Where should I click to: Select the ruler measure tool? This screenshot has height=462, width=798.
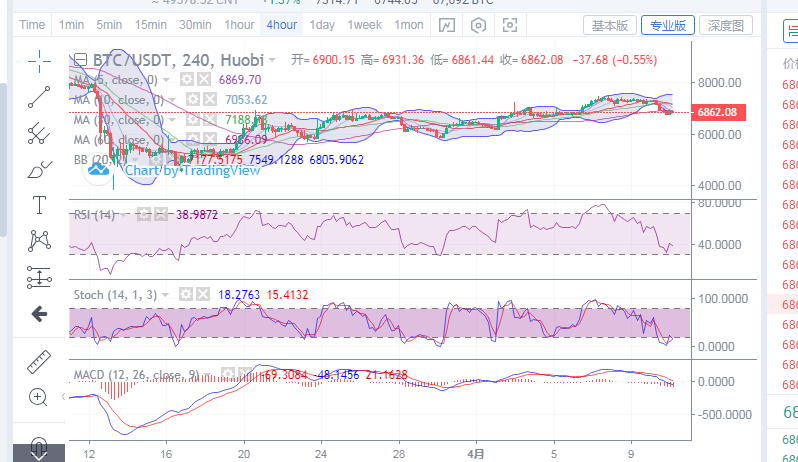click(x=39, y=361)
